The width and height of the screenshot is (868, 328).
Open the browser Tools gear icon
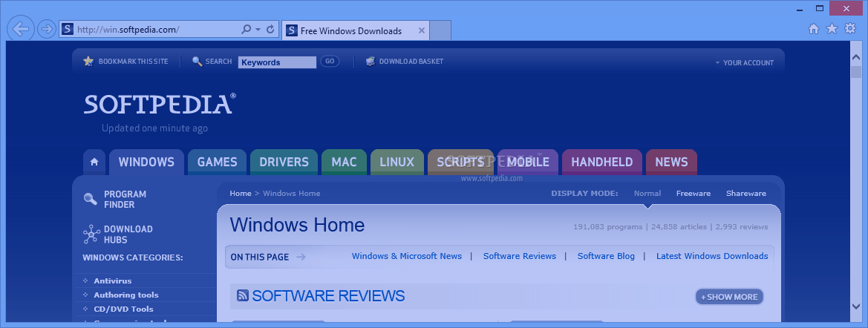(849, 29)
